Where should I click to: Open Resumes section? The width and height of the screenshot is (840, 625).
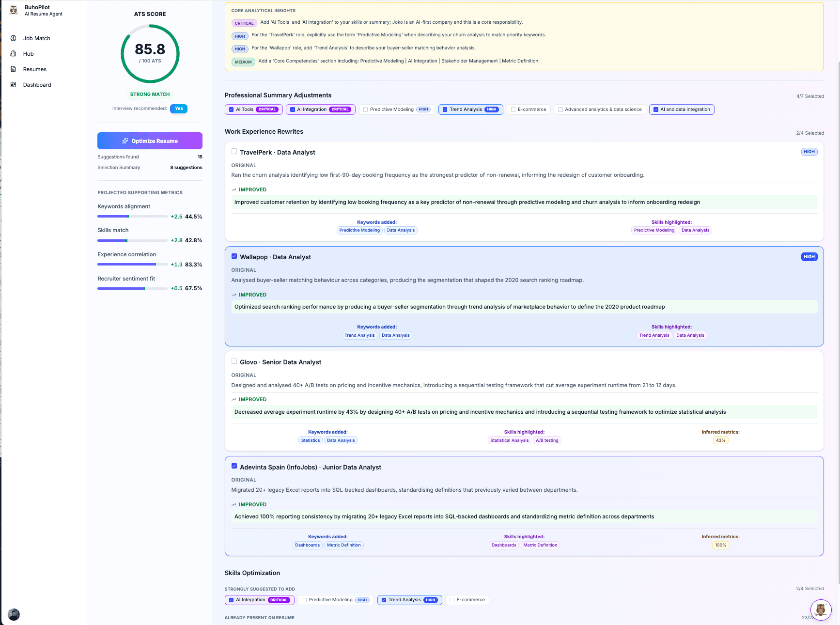pos(35,69)
